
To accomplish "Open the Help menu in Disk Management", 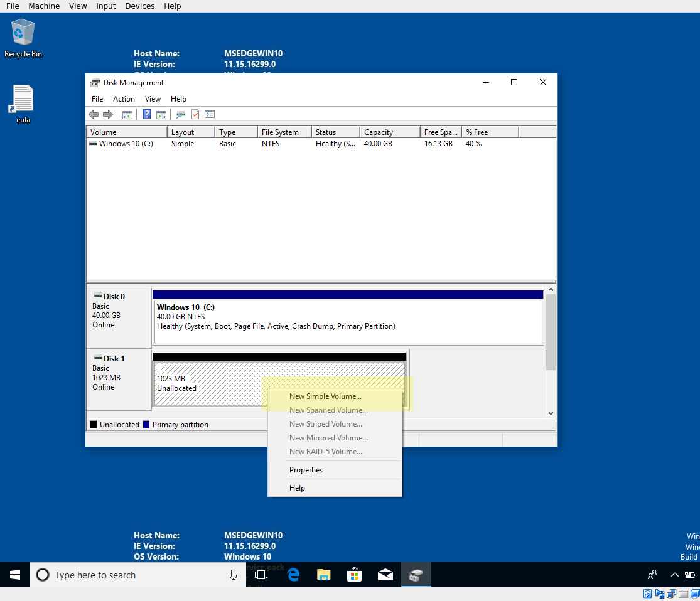I will click(x=178, y=99).
